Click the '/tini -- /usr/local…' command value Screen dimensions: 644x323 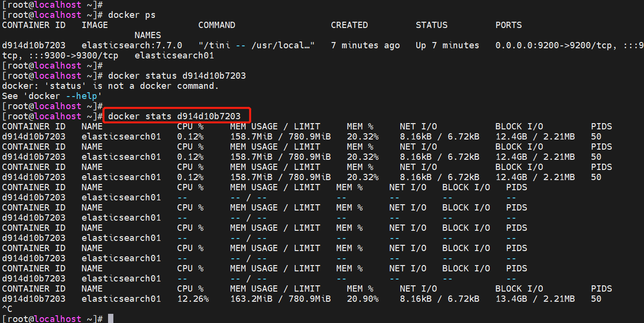click(256, 45)
